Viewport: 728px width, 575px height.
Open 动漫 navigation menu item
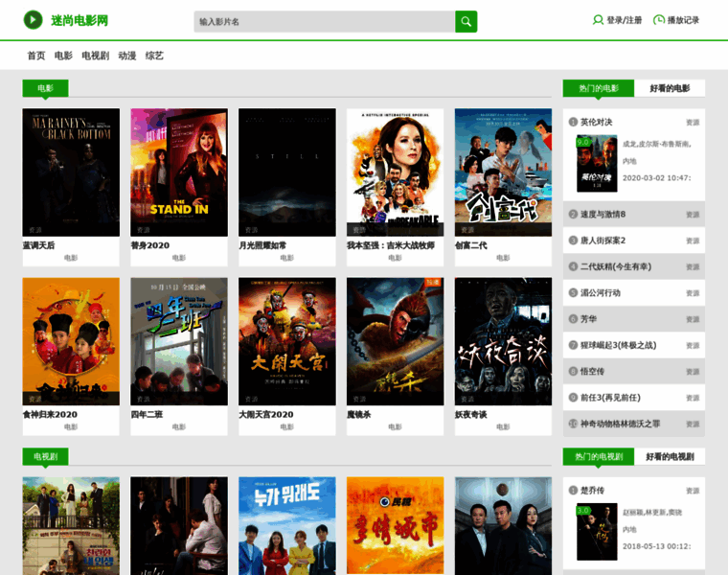[x=127, y=56]
